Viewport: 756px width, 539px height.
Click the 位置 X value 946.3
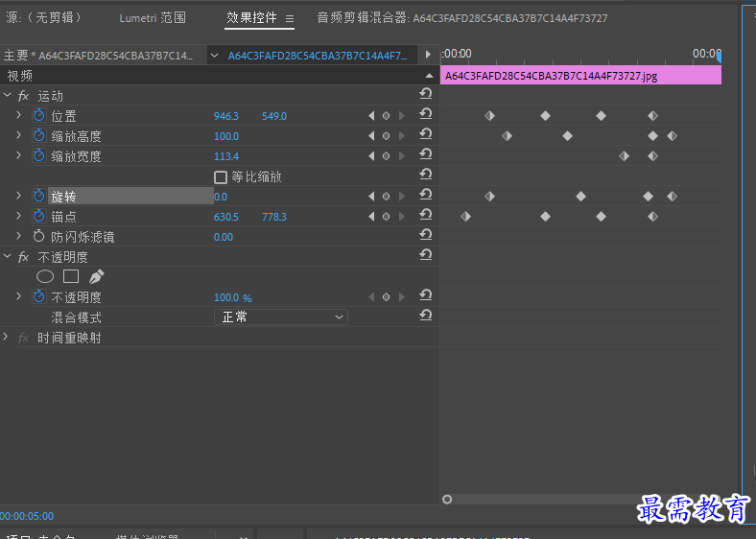(x=226, y=116)
